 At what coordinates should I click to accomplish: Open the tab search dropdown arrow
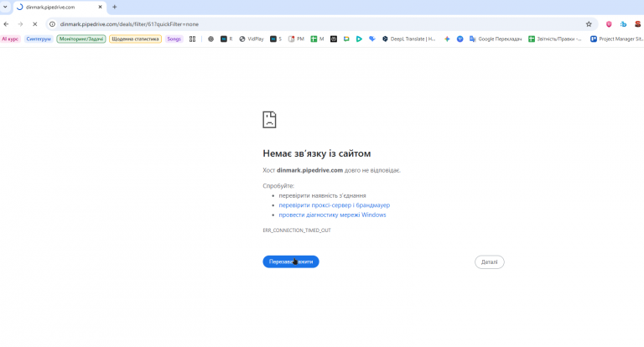(x=5, y=7)
